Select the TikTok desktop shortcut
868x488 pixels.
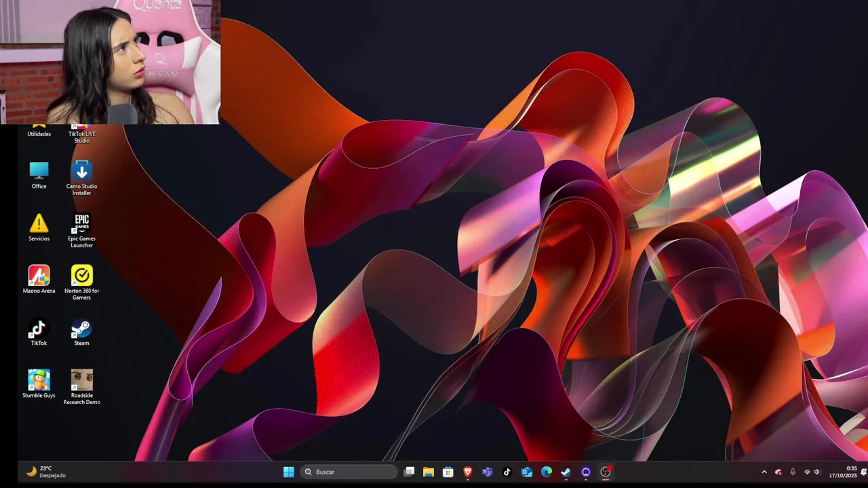click(x=39, y=332)
